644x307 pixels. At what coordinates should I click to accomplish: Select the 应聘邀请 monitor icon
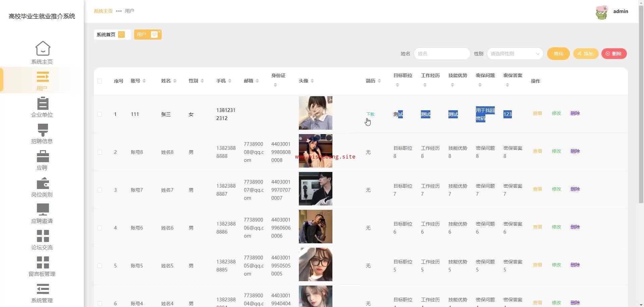[x=43, y=209]
